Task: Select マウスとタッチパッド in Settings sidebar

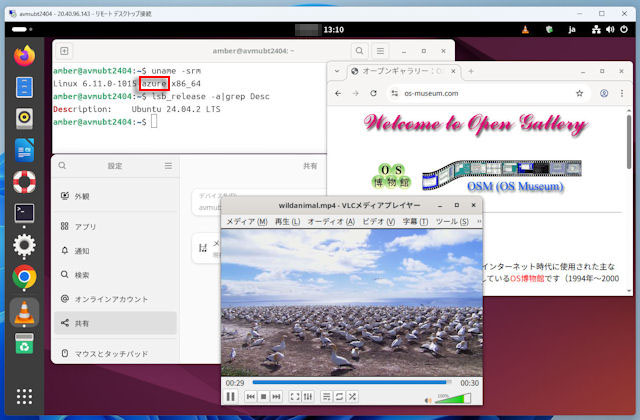Action: click(x=115, y=353)
